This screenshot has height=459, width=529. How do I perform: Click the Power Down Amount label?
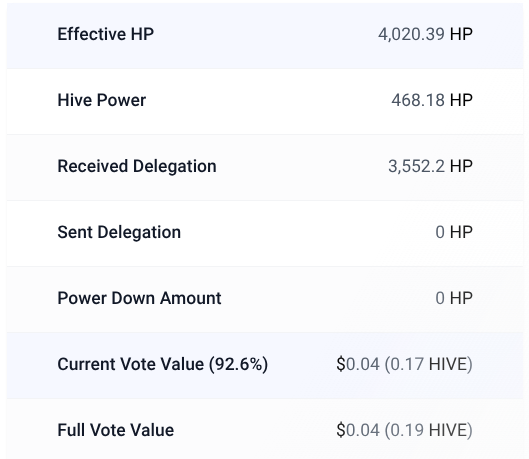coord(139,298)
